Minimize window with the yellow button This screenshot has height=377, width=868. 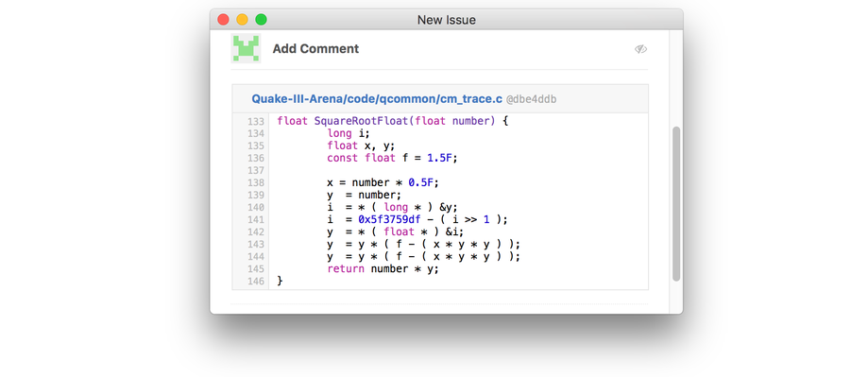(242, 20)
